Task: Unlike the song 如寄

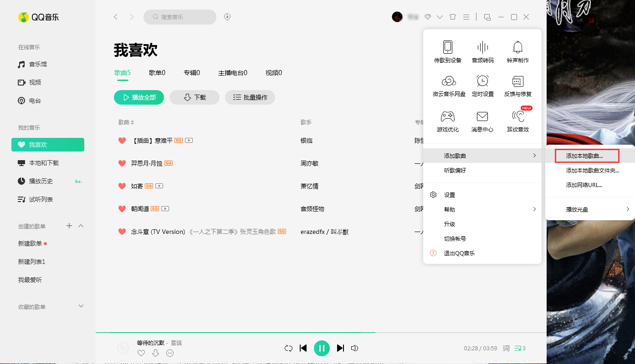Action: [122, 186]
